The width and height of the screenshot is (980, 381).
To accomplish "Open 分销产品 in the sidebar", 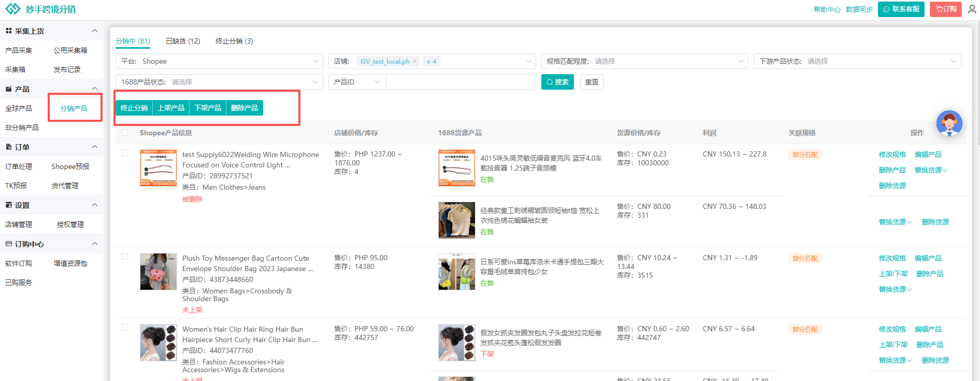I will tap(74, 108).
